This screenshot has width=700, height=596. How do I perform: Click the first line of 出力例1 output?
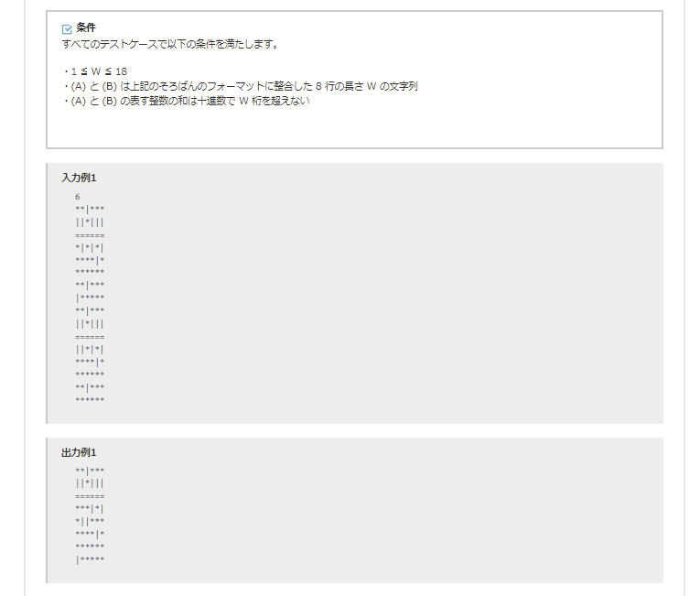click(90, 471)
